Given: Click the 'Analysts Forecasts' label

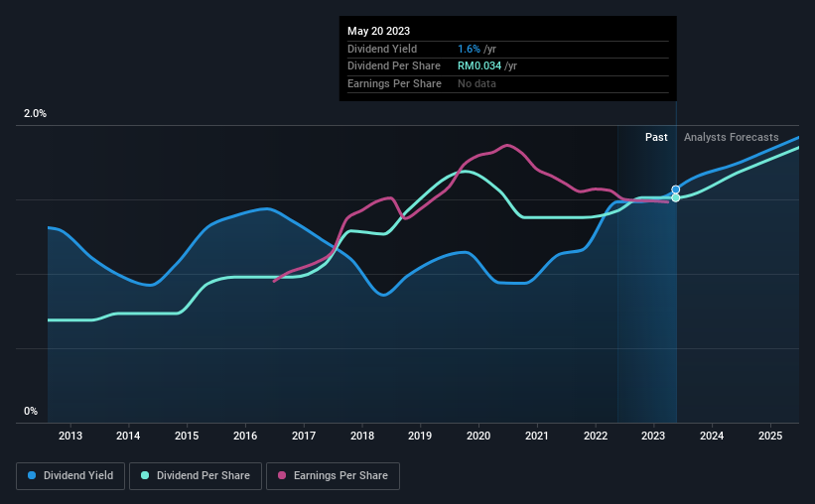Looking at the screenshot, I should point(732,137).
